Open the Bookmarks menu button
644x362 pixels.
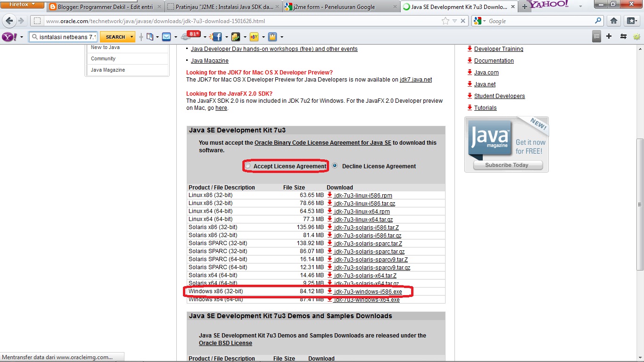pos(632,21)
